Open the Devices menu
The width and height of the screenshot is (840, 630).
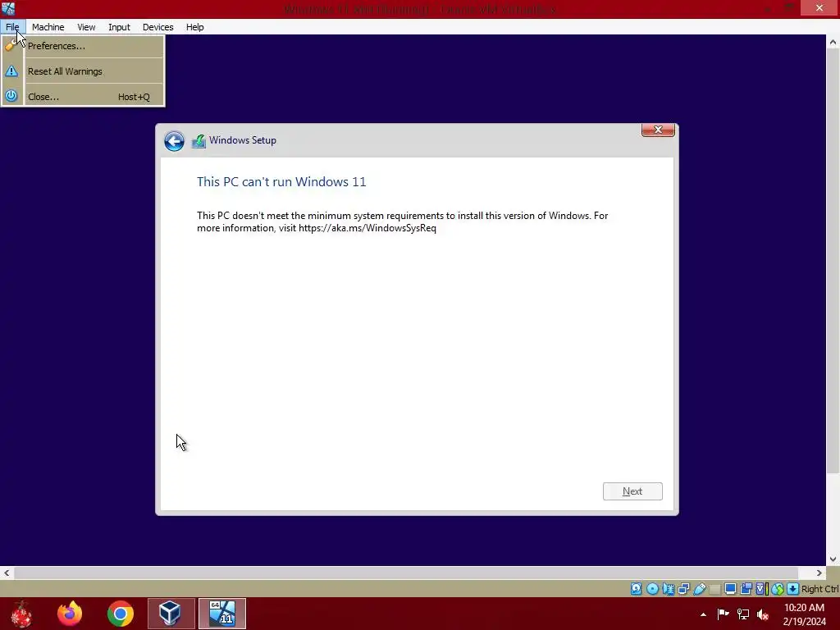coord(157,27)
